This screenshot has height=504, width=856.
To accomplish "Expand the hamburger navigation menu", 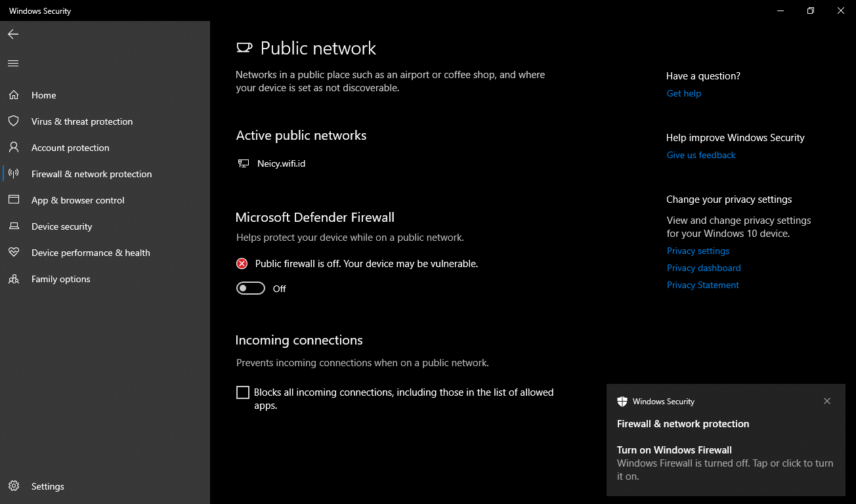I will point(13,64).
